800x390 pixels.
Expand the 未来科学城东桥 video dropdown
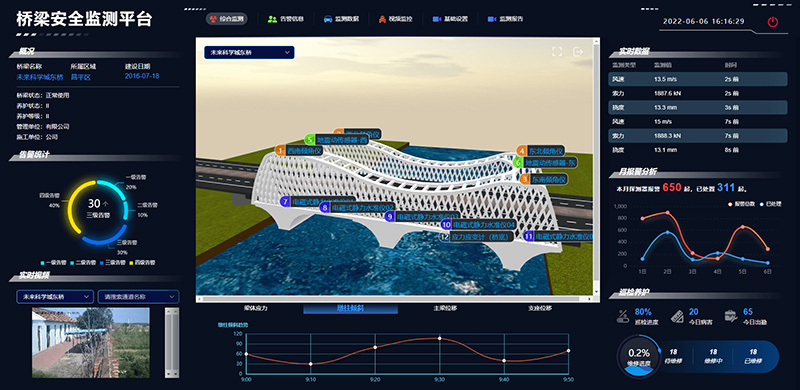55,297
